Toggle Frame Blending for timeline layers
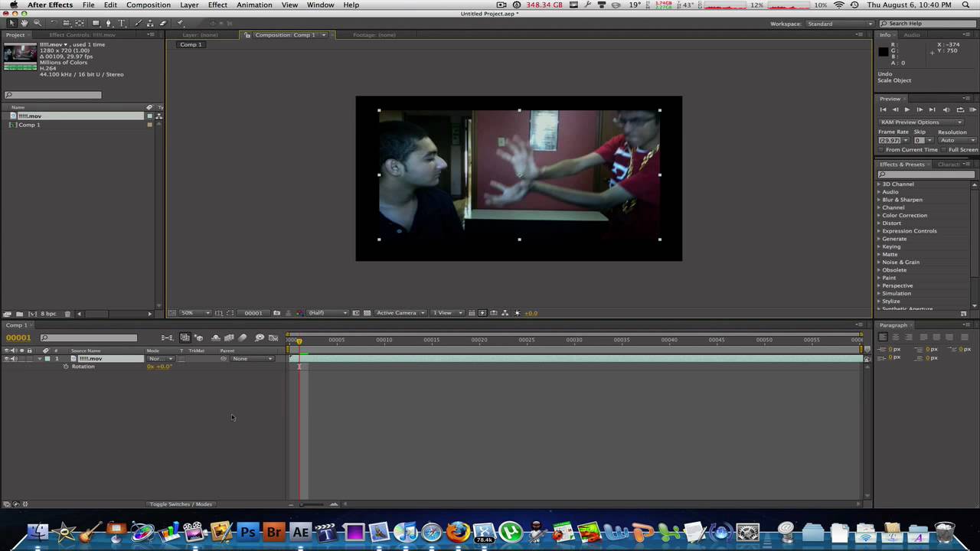 pyautogui.click(x=229, y=337)
